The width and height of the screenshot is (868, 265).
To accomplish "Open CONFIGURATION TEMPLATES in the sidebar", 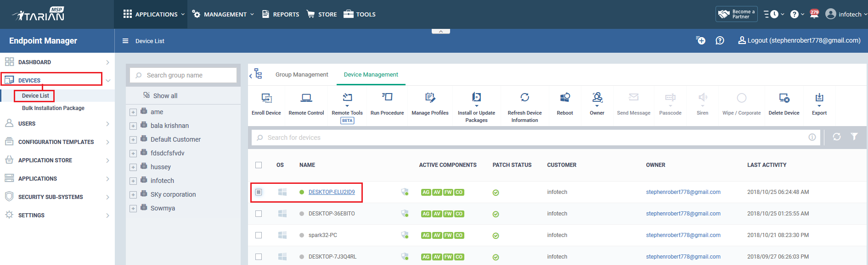I will [x=57, y=142].
